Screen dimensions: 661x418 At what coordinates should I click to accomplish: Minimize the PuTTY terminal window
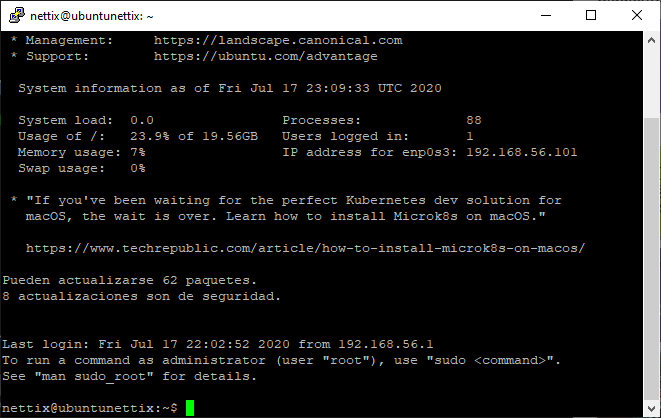pyautogui.click(x=546, y=16)
